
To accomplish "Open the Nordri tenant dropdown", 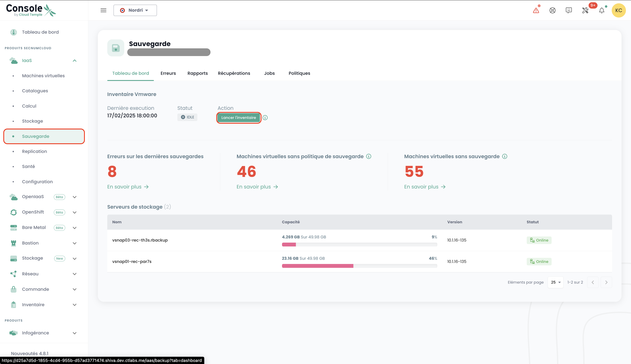I will (135, 11).
